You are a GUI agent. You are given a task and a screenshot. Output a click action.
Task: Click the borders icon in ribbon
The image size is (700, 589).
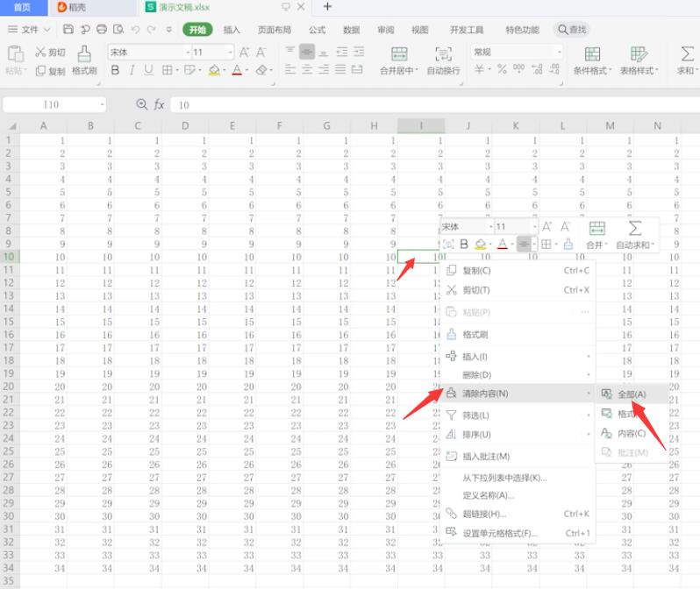(167, 70)
